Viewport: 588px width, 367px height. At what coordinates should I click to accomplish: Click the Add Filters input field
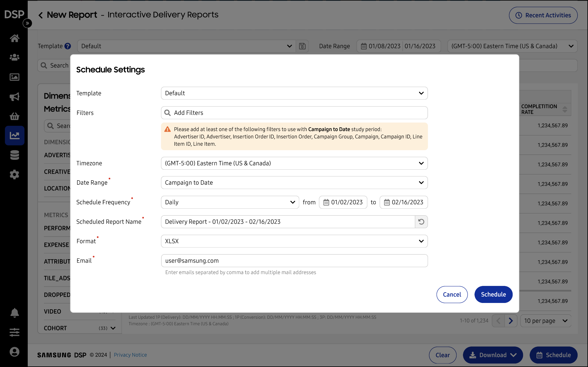tap(294, 113)
